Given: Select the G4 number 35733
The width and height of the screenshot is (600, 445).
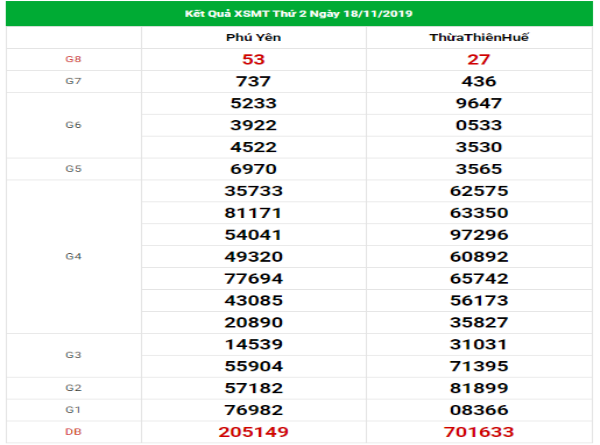Looking at the screenshot, I should pyautogui.click(x=253, y=191).
